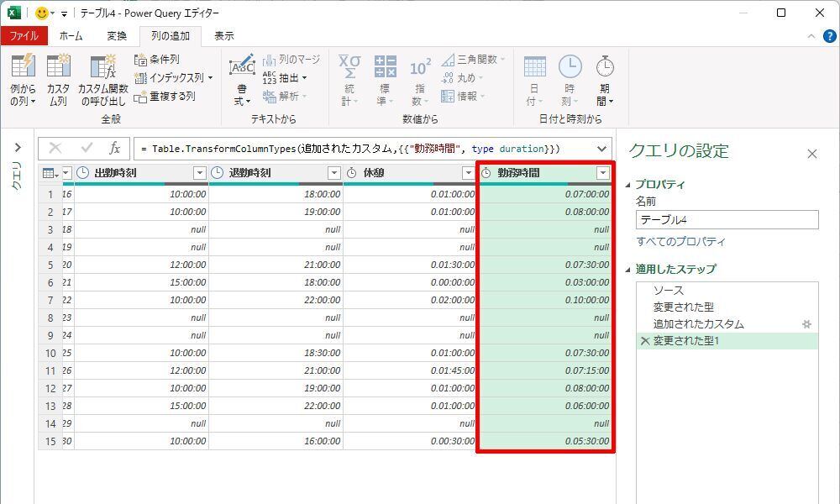Switch to the 変換 ribbon tab
The width and height of the screenshot is (840, 504).
pos(117,36)
